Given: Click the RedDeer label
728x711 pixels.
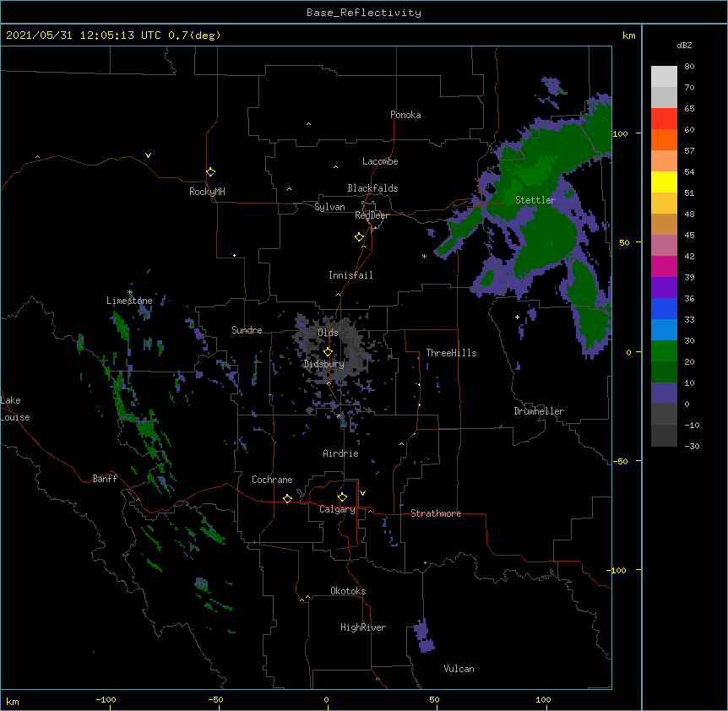Looking at the screenshot, I should 372,215.
